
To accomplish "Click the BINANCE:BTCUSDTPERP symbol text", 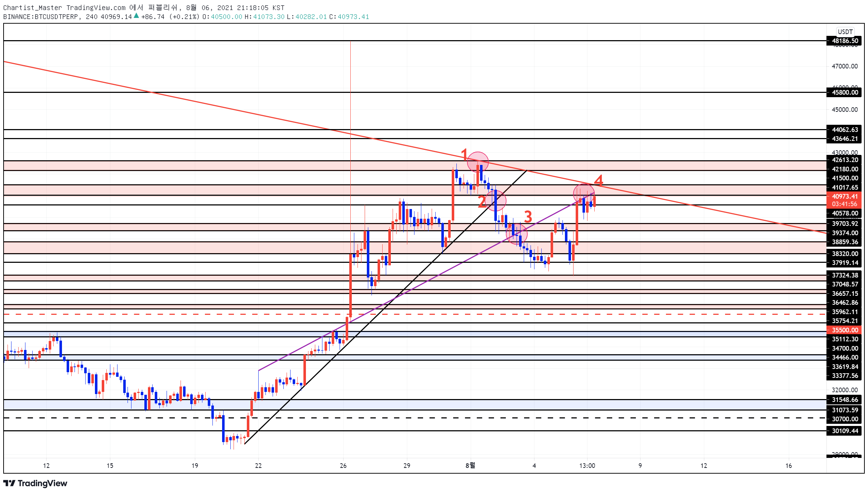I will [41, 16].
